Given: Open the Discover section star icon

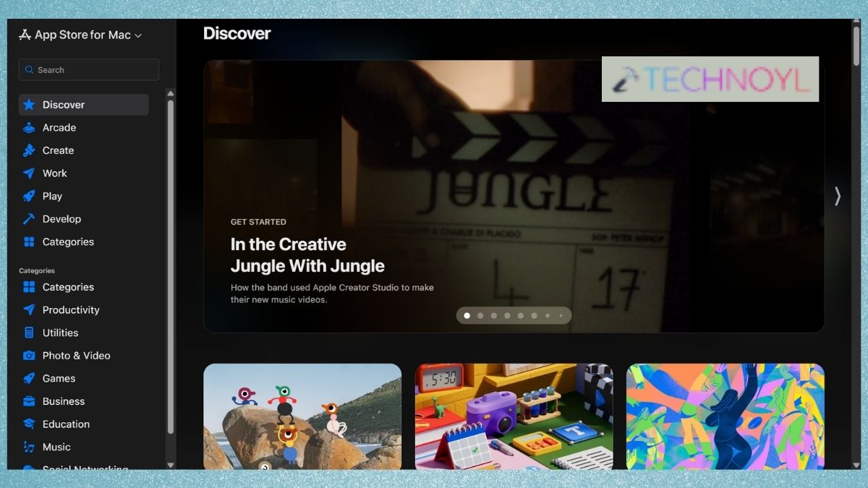Looking at the screenshot, I should (29, 105).
